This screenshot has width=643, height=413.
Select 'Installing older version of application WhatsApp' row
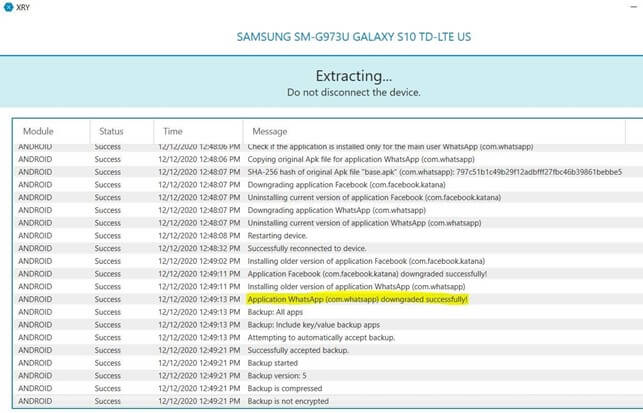click(x=326, y=287)
